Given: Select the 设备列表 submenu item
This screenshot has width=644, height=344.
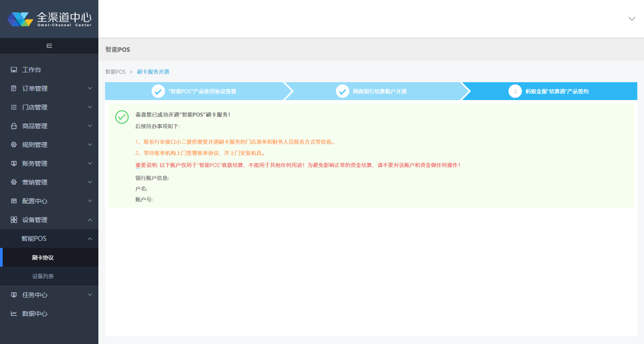Looking at the screenshot, I should 49,276.
